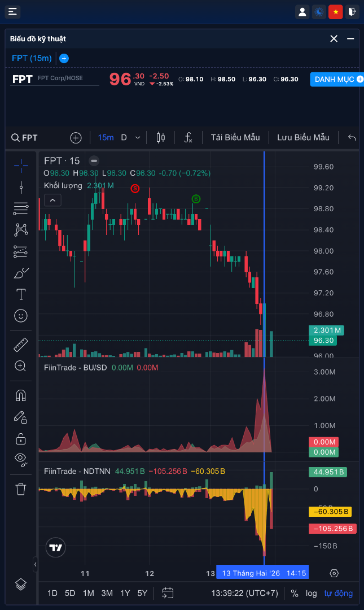
Task: Remove drawings with trash icon
Action: [x=21, y=489]
